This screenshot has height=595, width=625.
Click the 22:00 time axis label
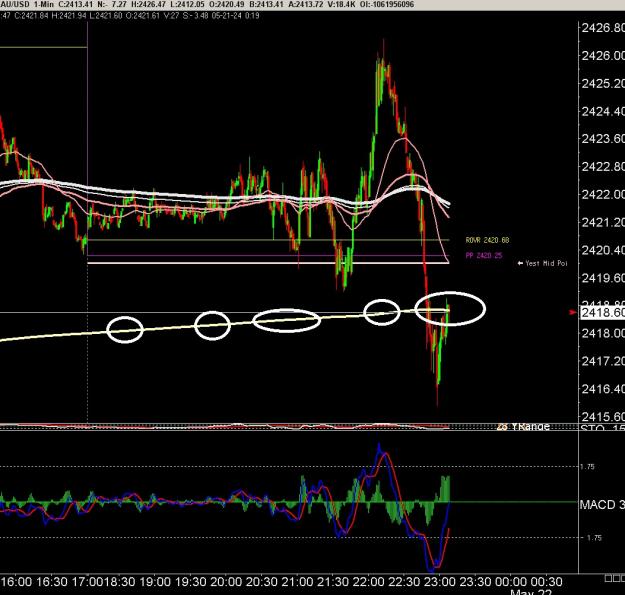point(368,582)
